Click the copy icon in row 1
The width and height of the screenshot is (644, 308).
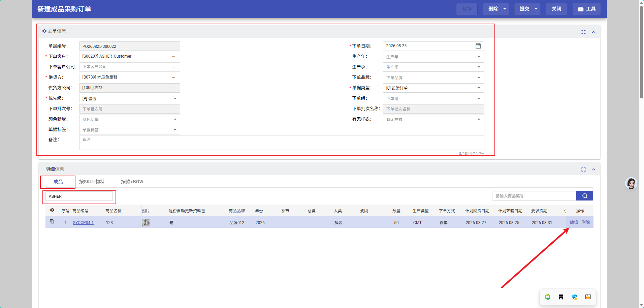point(52,222)
